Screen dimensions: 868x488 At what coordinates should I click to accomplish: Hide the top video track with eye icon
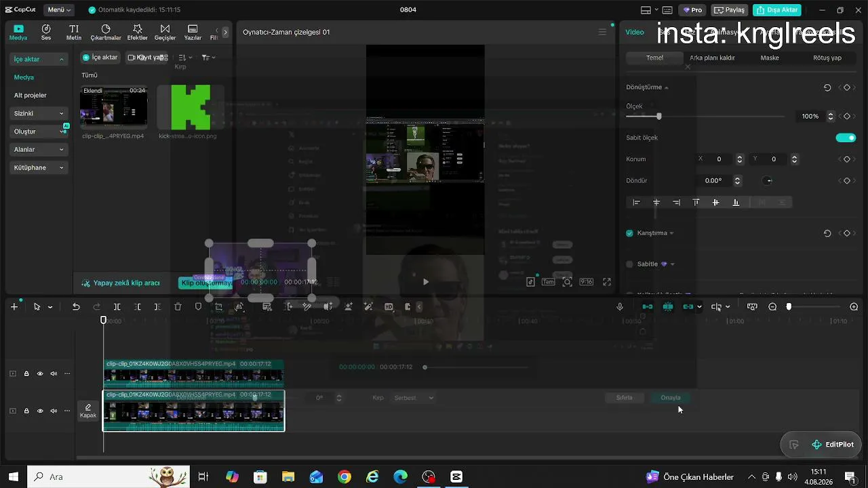(40, 373)
